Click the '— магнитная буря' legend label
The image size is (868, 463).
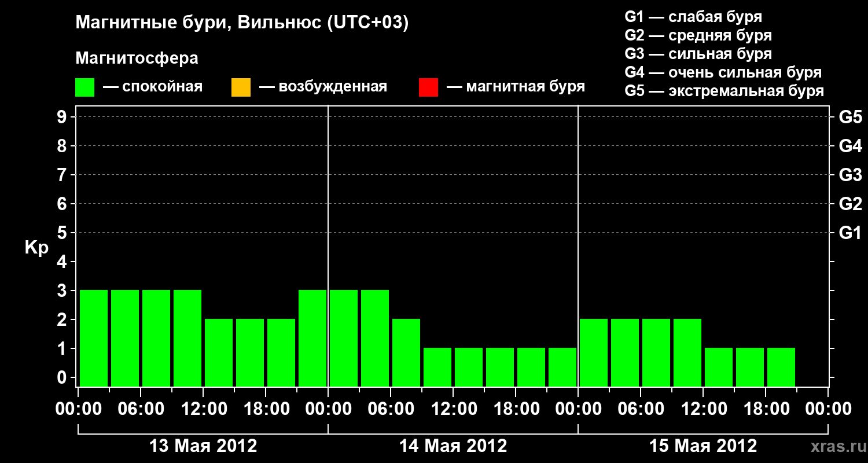(x=516, y=87)
